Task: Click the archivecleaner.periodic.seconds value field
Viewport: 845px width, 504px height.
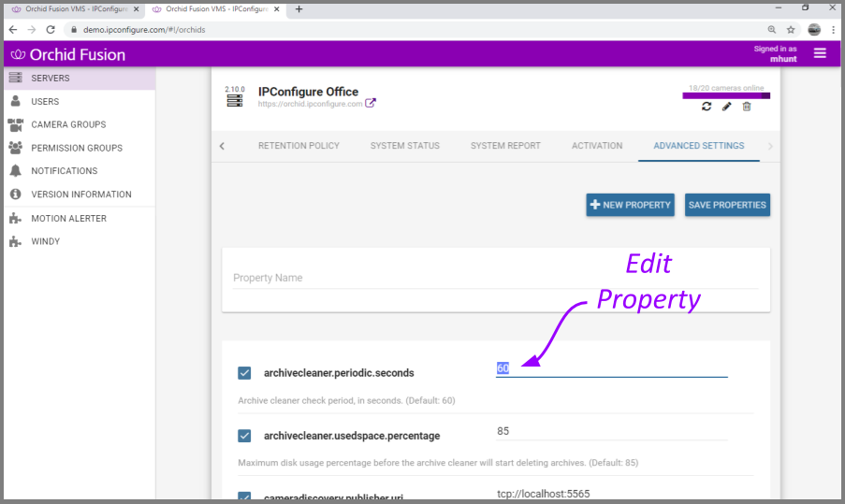Action: tap(611, 368)
